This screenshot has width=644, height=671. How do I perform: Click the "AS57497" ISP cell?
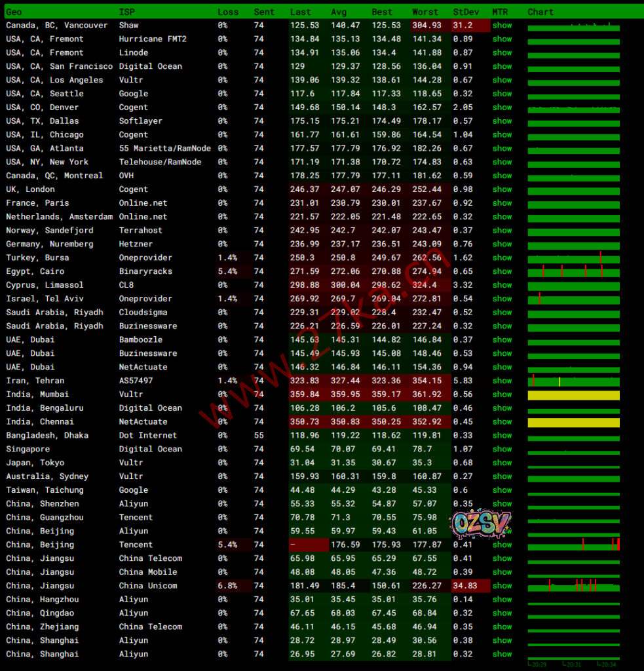pyautogui.click(x=136, y=381)
